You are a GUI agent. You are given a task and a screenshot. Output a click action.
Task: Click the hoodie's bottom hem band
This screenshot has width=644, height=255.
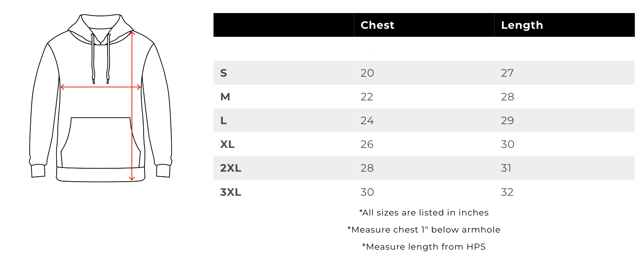(100, 175)
